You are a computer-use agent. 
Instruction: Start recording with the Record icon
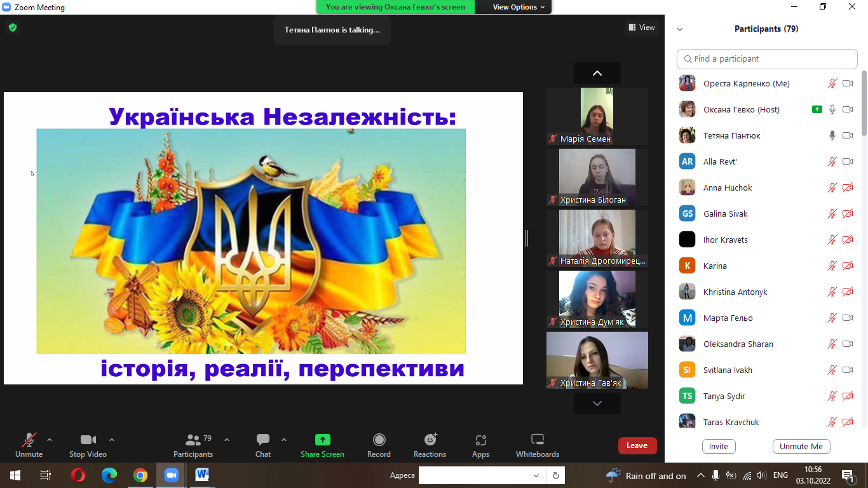pyautogui.click(x=379, y=440)
